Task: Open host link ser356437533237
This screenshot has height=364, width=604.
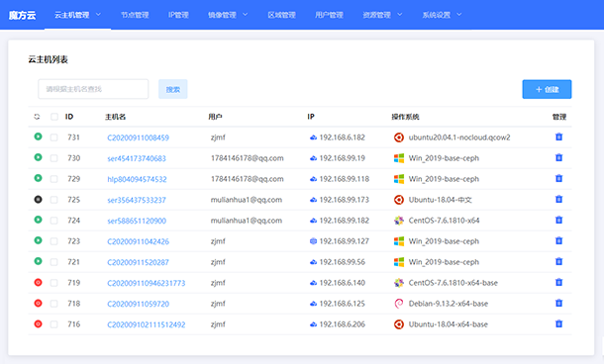Action: pyautogui.click(x=137, y=200)
